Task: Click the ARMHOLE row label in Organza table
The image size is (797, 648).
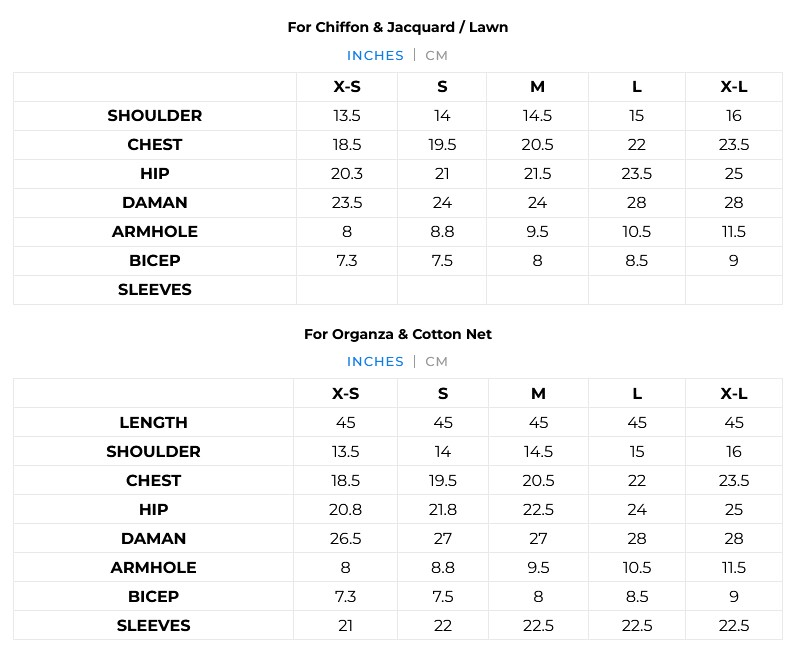Action: pyautogui.click(x=154, y=568)
